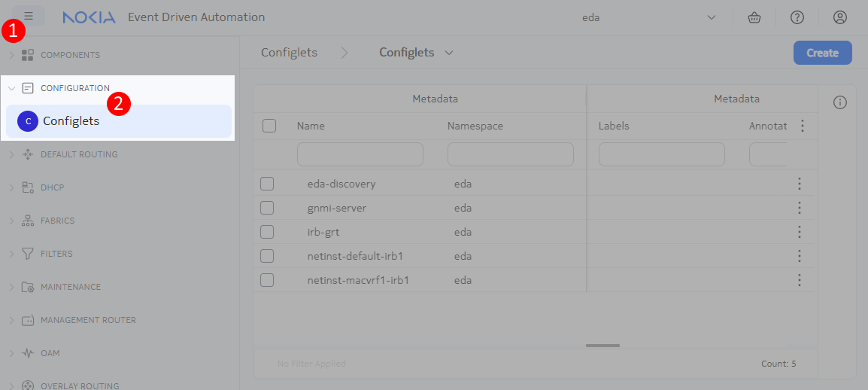Open the workbasket icon in header
The height and width of the screenshot is (390, 868).
click(x=754, y=17)
